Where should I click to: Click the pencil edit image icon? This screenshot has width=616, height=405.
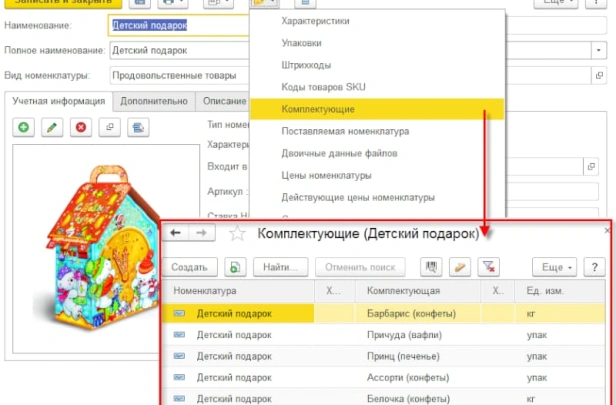(52, 127)
